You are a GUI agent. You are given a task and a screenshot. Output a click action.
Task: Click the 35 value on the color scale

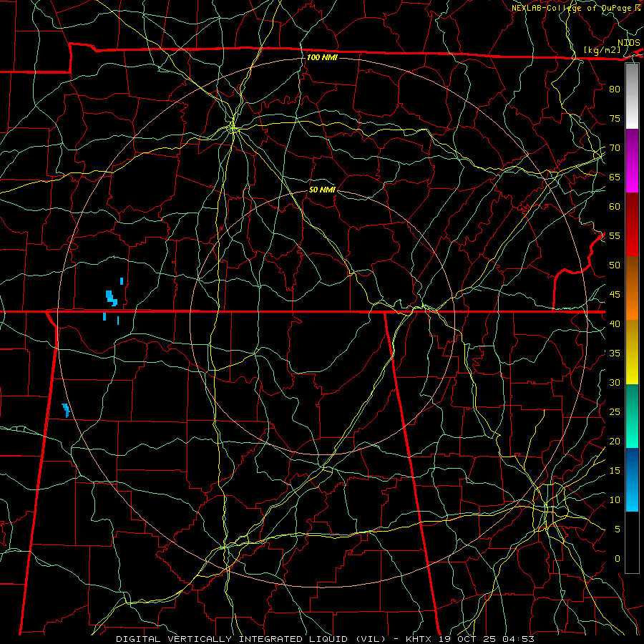[615, 353]
